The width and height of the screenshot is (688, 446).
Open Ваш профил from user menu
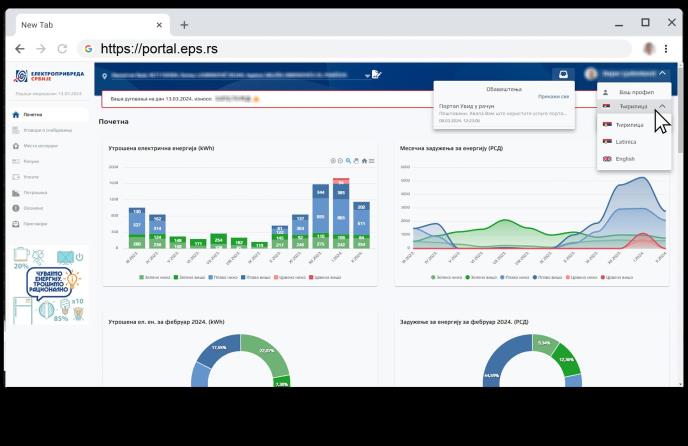636,92
